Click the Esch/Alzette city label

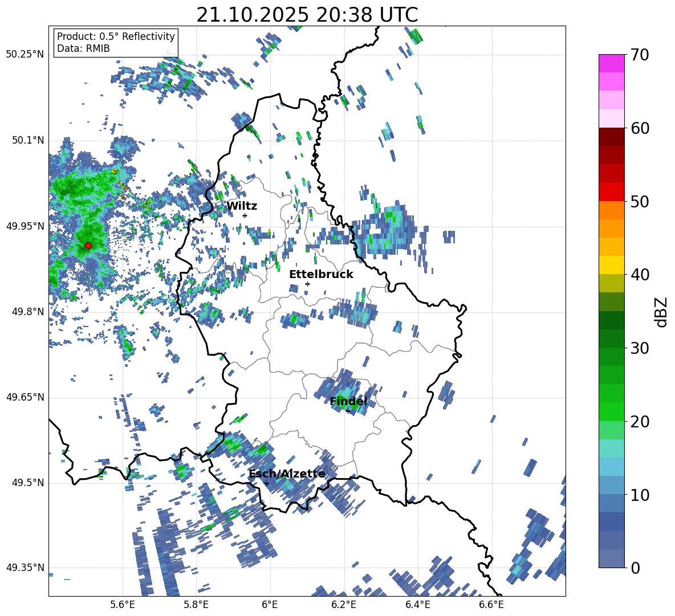click(287, 474)
